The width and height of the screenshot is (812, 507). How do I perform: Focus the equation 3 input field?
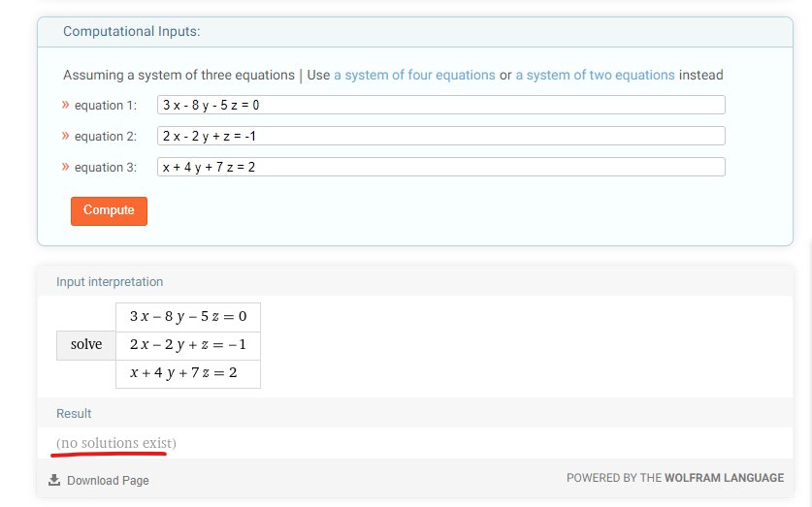point(440,167)
